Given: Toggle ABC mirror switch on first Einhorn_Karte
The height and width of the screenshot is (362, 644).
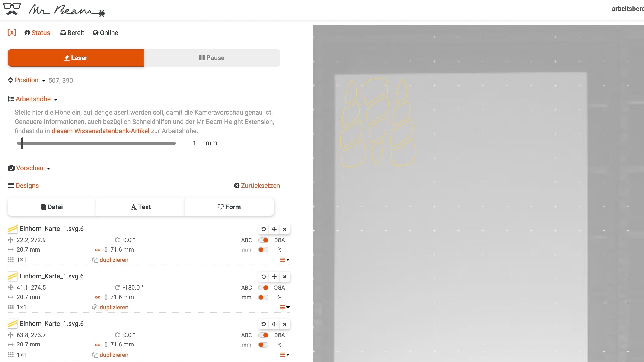Looking at the screenshot, I should click(x=264, y=240).
